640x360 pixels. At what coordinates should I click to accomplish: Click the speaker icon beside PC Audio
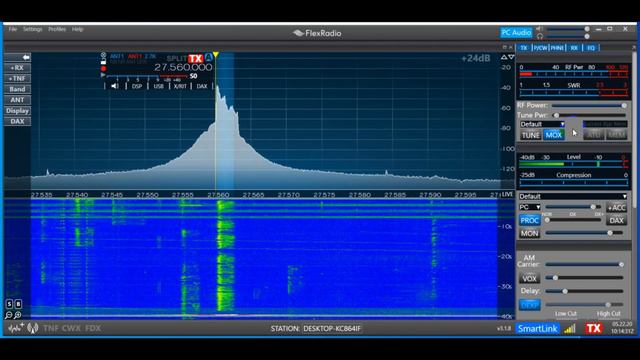(x=540, y=29)
